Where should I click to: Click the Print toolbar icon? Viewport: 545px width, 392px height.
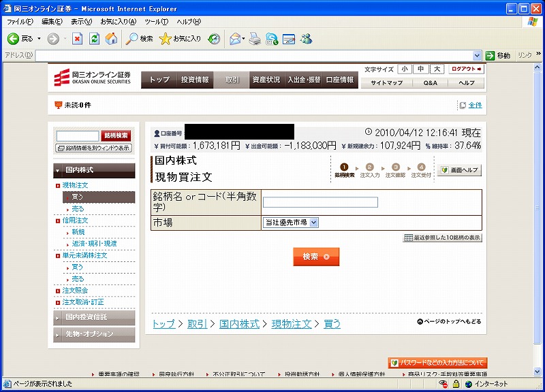click(x=255, y=39)
